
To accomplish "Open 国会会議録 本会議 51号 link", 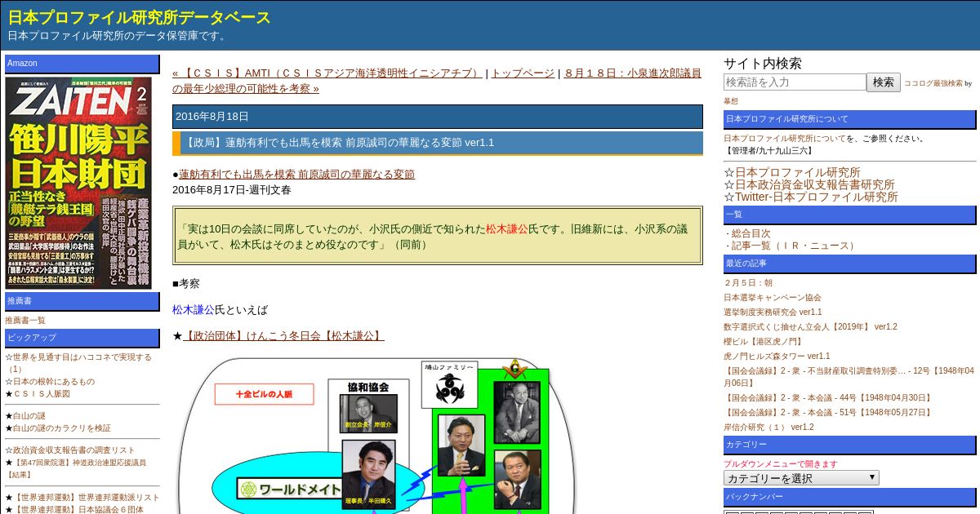I will click(x=828, y=412).
